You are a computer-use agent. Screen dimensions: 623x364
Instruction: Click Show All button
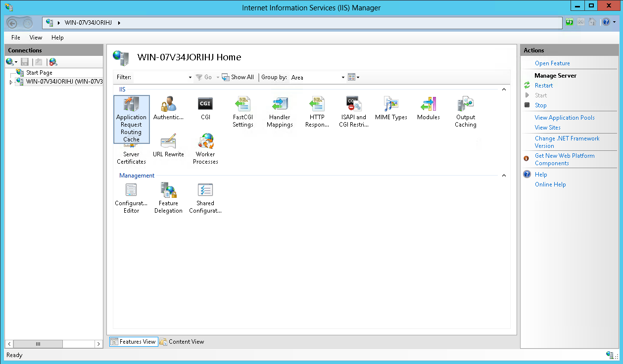[x=238, y=77]
